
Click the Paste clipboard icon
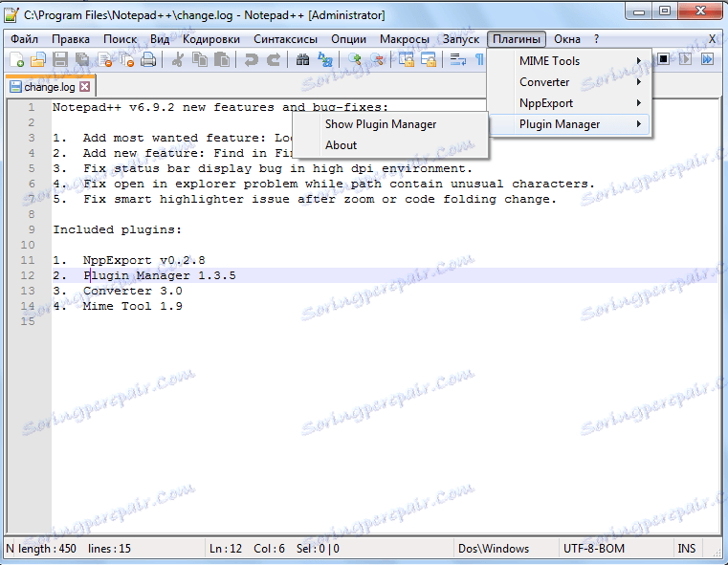click(x=222, y=60)
